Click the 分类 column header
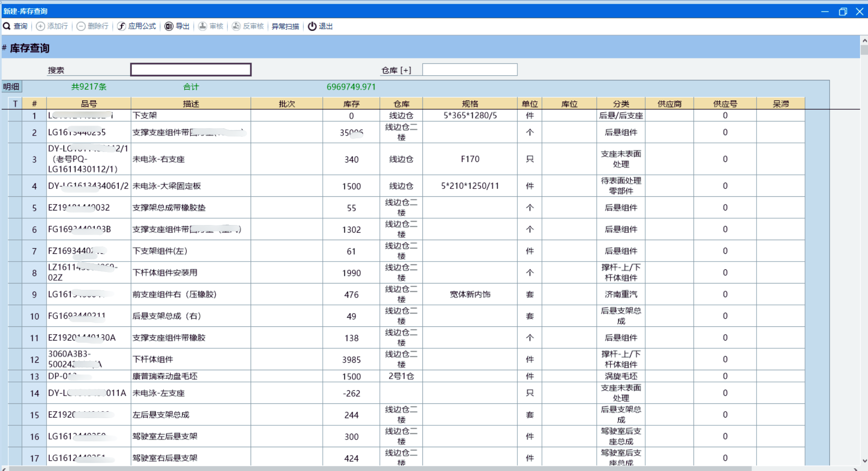 coord(621,104)
